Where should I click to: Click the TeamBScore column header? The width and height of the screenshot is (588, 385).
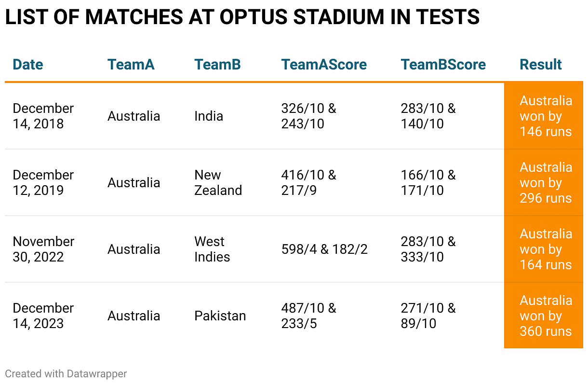tap(443, 65)
